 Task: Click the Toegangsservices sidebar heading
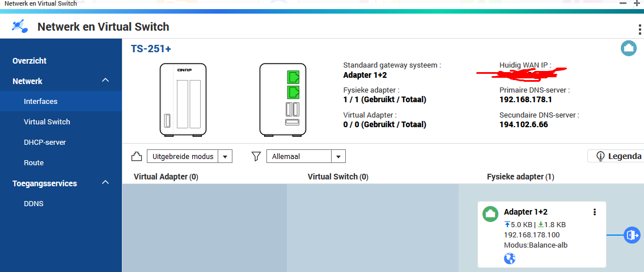[x=45, y=183]
